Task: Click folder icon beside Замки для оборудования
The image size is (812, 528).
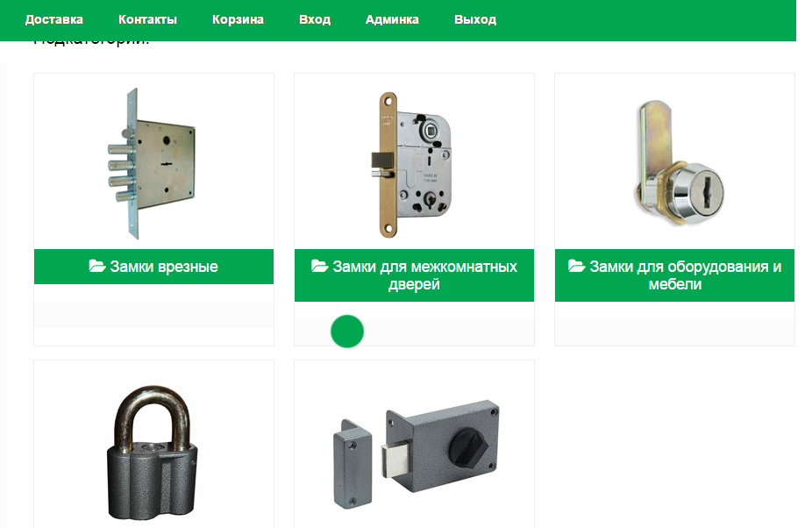Action: tap(576, 266)
